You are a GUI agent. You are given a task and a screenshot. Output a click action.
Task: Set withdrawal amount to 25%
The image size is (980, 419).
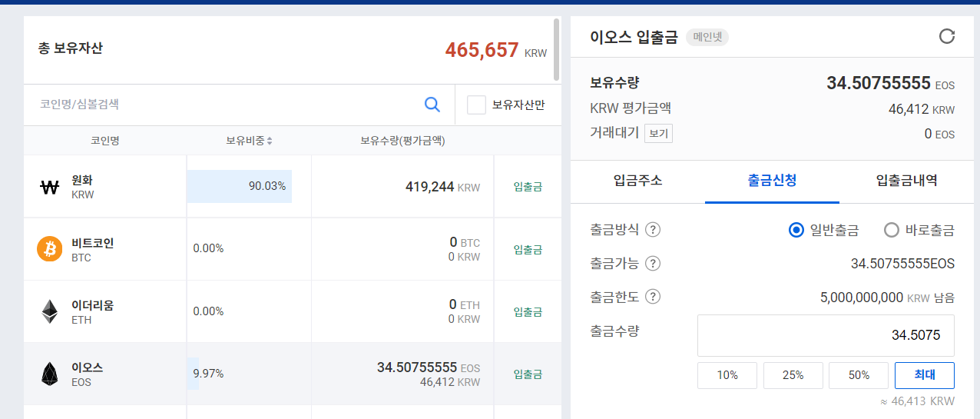[x=793, y=375]
